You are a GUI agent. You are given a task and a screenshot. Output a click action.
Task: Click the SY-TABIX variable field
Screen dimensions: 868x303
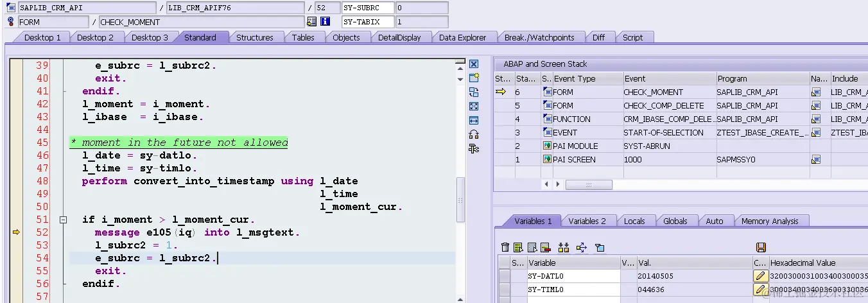pyautogui.click(x=367, y=22)
